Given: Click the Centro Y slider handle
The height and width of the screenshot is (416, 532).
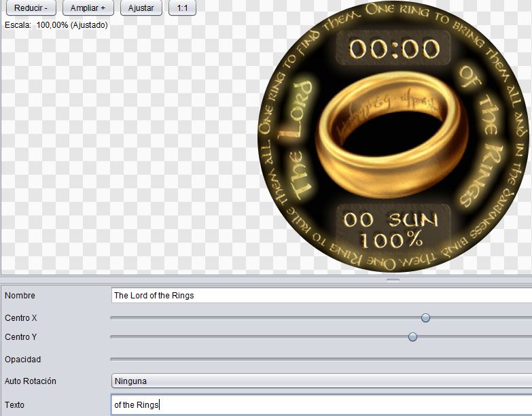Looking at the screenshot, I should 412,336.
